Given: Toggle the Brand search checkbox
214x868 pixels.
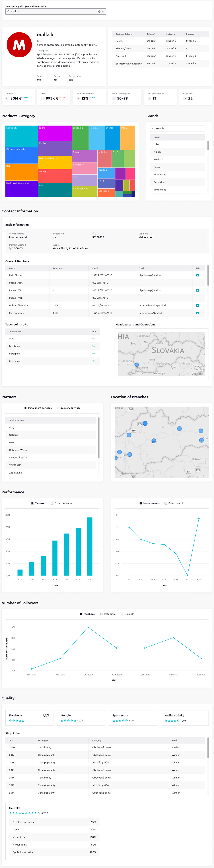Looking at the screenshot, I should [x=166, y=503].
